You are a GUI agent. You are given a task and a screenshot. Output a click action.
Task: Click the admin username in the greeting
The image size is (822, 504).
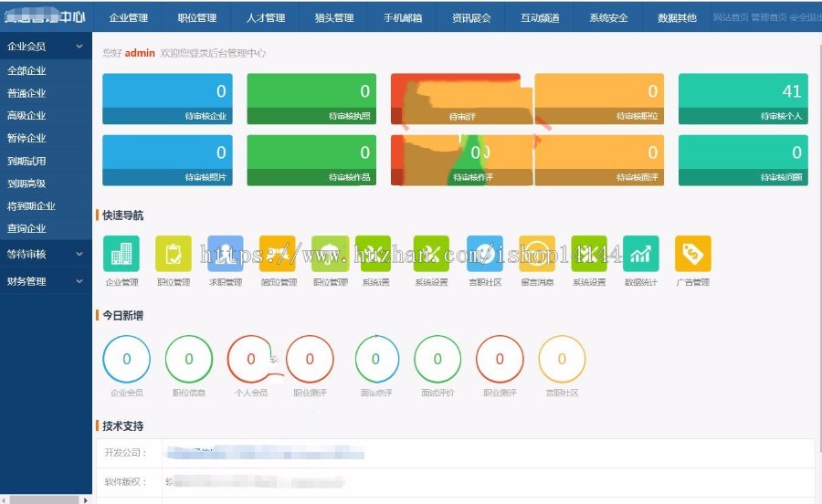tap(140, 53)
